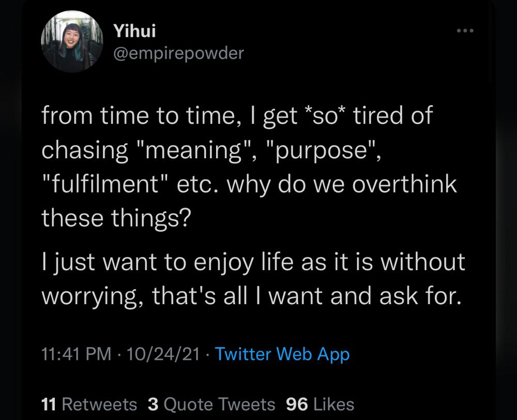This screenshot has width=517, height=420.
Task: Click the 11:41 PM timestamp
Action: (76, 354)
